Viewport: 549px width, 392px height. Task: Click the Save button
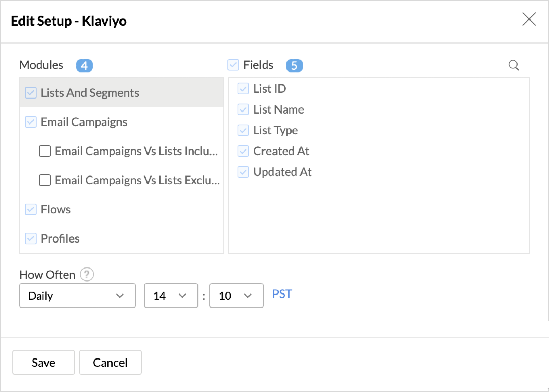(x=43, y=362)
